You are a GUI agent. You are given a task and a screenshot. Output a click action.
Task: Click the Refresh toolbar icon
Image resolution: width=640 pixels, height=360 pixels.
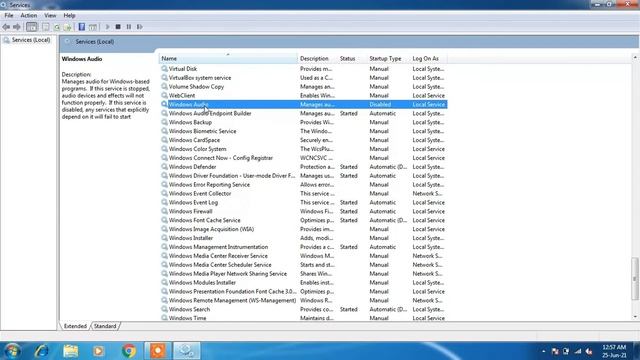point(57,27)
